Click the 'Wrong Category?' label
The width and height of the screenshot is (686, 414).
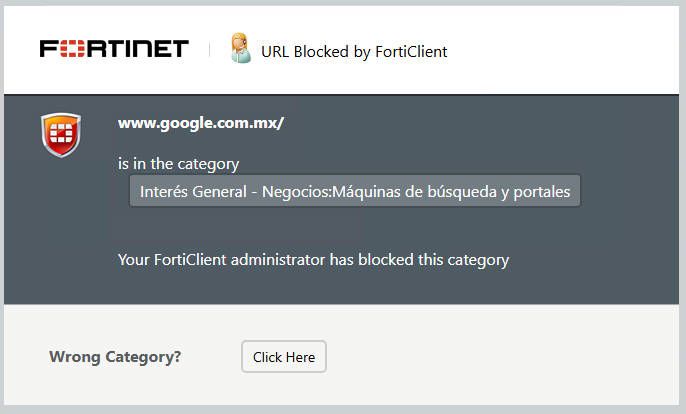click(115, 357)
